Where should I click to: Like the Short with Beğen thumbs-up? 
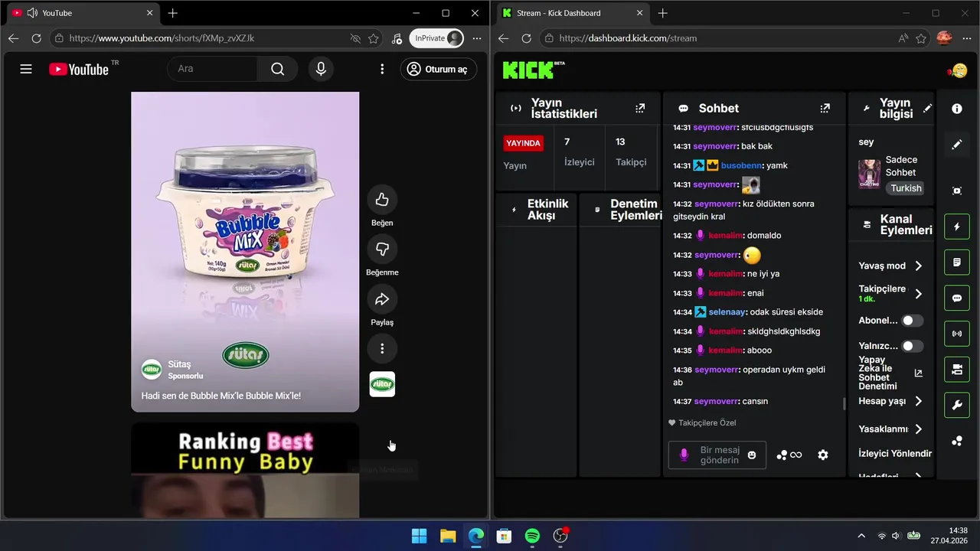tap(382, 200)
